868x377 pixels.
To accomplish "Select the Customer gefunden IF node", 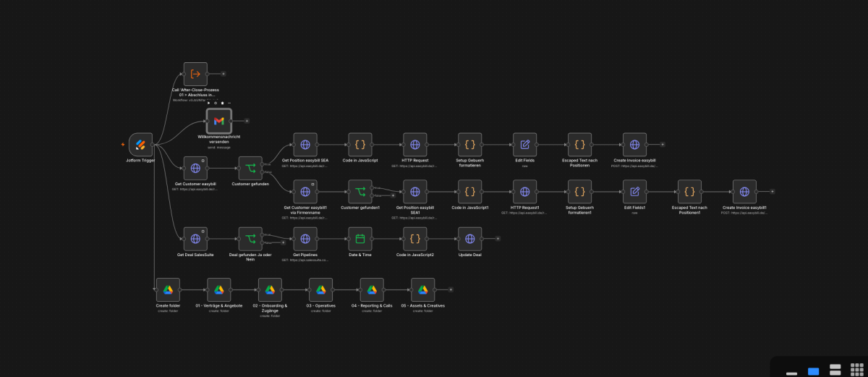I will [x=250, y=168].
